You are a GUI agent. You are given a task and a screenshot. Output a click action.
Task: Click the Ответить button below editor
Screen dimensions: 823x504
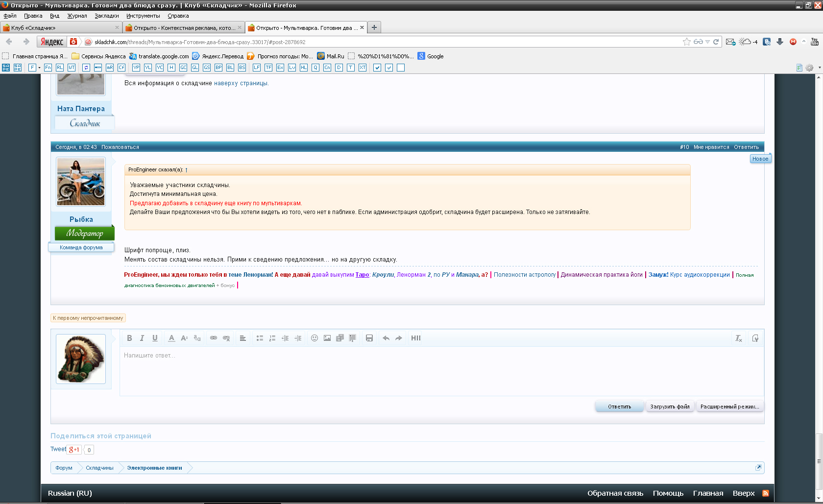click(619, 407)
